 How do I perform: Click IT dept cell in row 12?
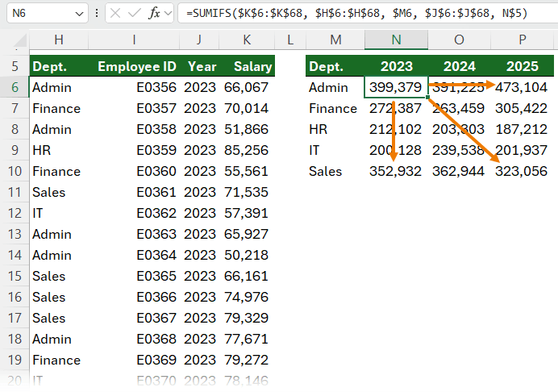(x=59, y=213)
